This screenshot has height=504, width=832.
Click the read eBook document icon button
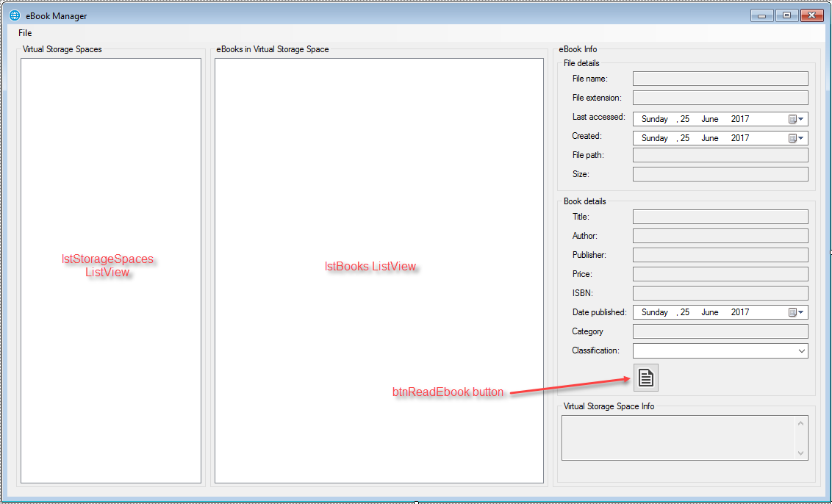tap(646, 377)
